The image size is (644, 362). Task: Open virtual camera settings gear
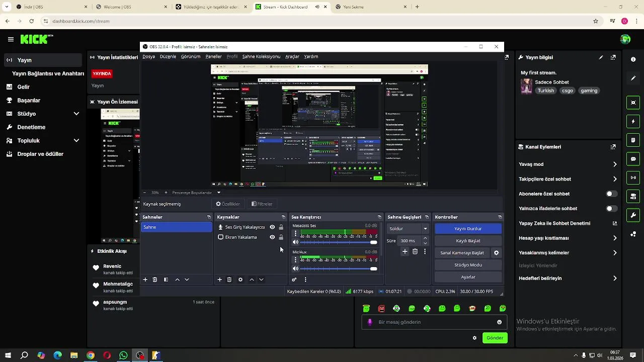point(497,253)
